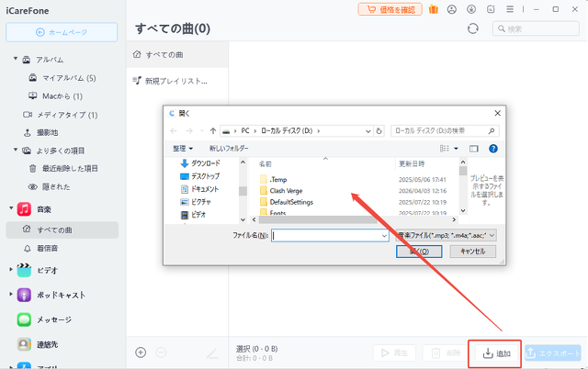The height and width of the screenshot is (369, 588).
Task: Click the 連絡先 contacts icon
Action: (x=24, y=344)
